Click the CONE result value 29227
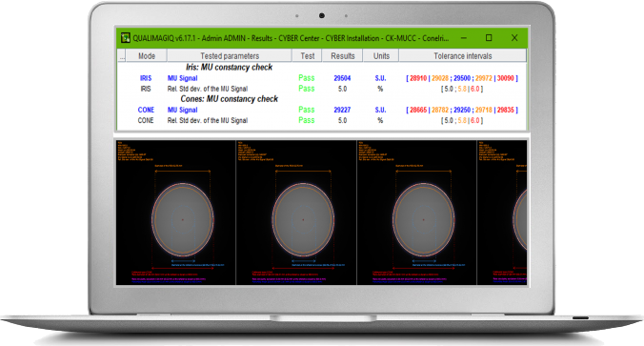Image resolution: width=644 pixels, height=346 pixels. pyautogui.click(x=342, y=110)
